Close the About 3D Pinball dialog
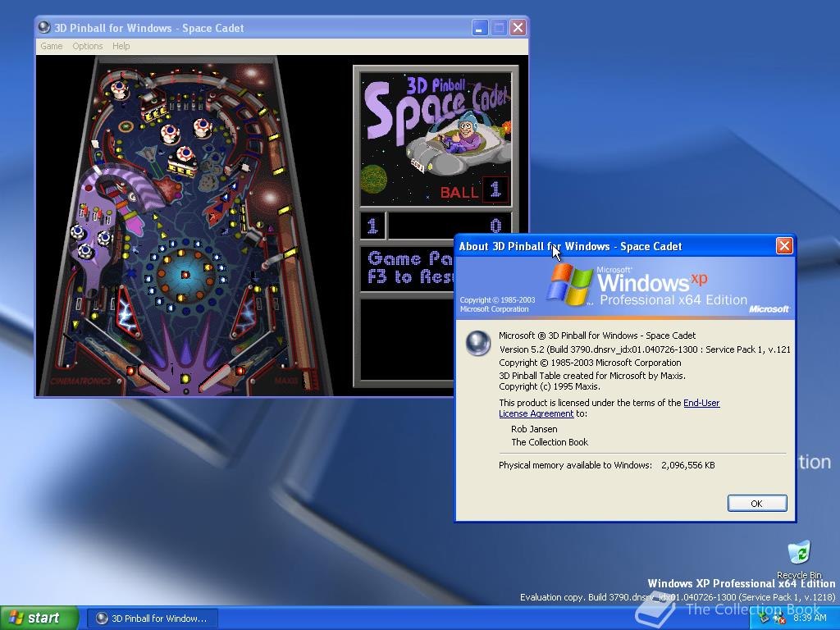This screenshot has height=630, width=840. (x=784, y=246)
